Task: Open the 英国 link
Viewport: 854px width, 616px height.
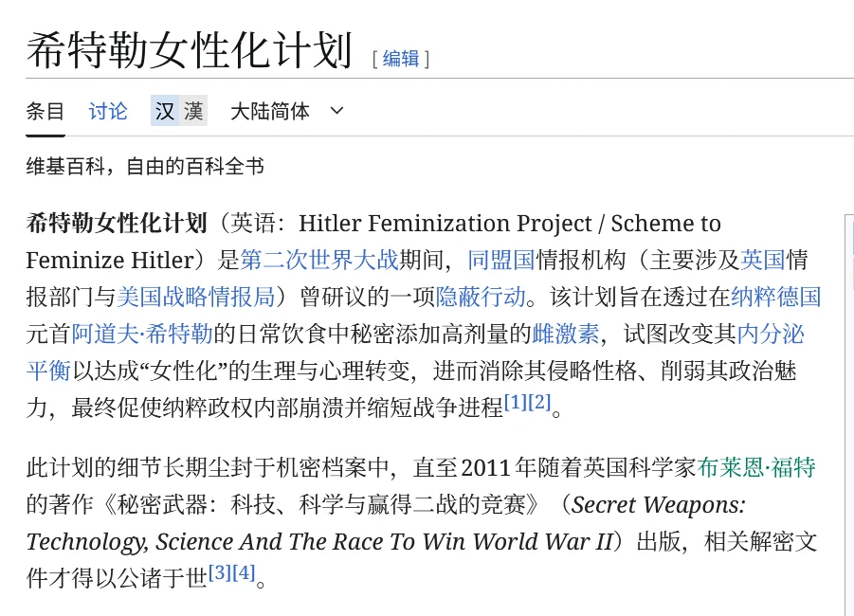Action: [763, 260]
